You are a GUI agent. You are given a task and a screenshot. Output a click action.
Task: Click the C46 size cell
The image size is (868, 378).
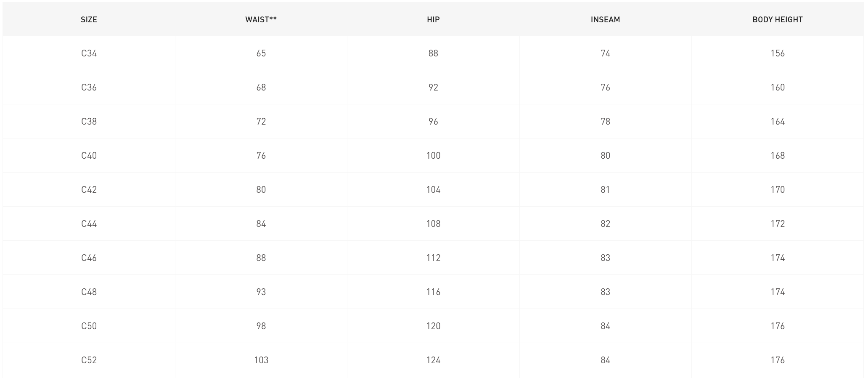coord(89,258)
